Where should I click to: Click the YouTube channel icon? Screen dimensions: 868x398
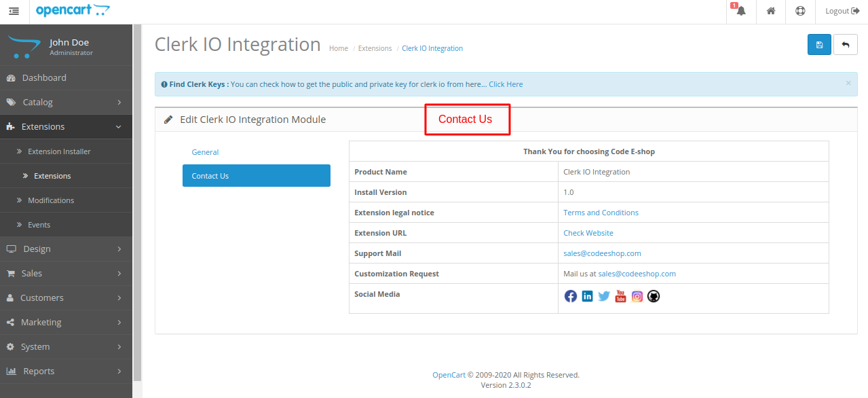(x=620, y=295)
